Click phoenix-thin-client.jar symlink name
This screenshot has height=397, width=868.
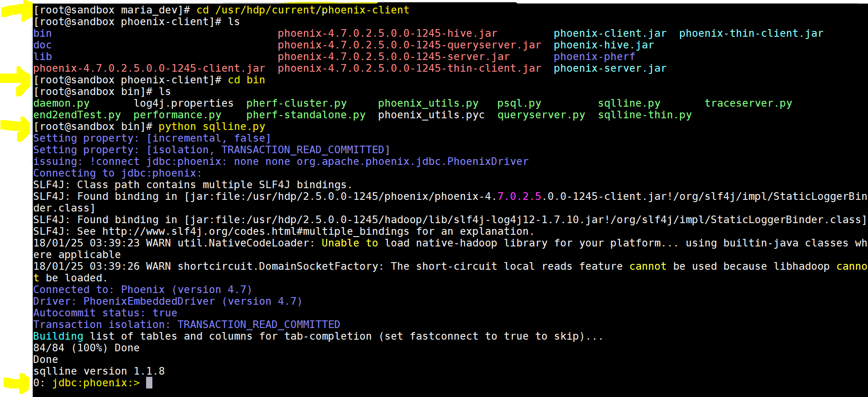click(x=751, y=34)
